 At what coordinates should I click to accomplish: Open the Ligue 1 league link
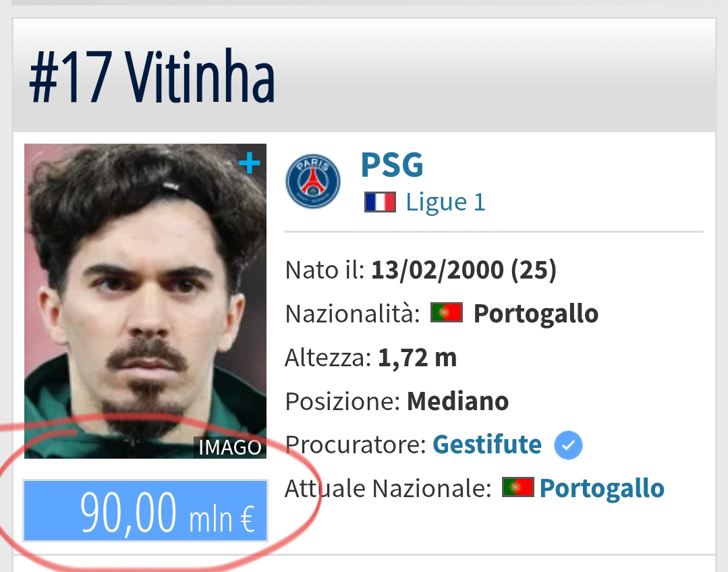(445, 202)
